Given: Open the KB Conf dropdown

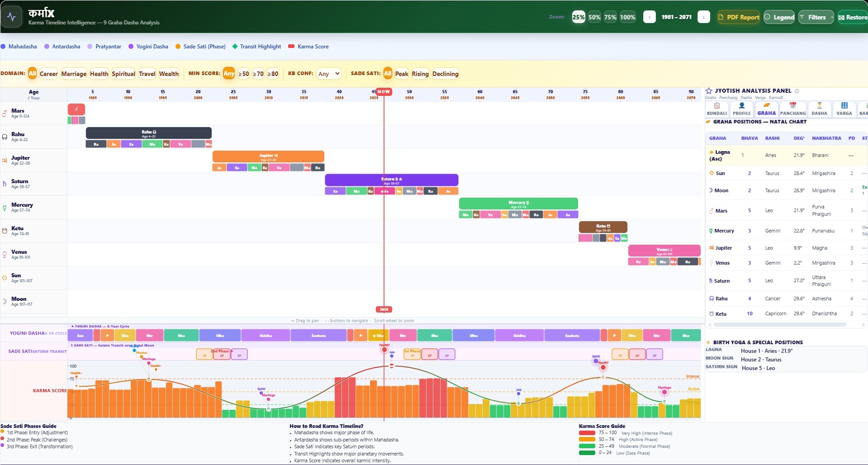Looking at the screenshot, I should [x=328, y=74].
